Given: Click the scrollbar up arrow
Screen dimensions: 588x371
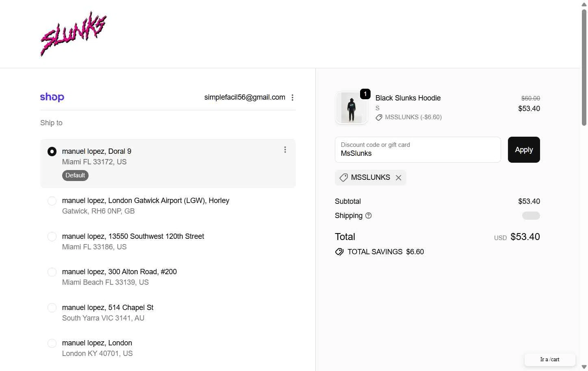Looking at the screenshot, I should 584,4.
